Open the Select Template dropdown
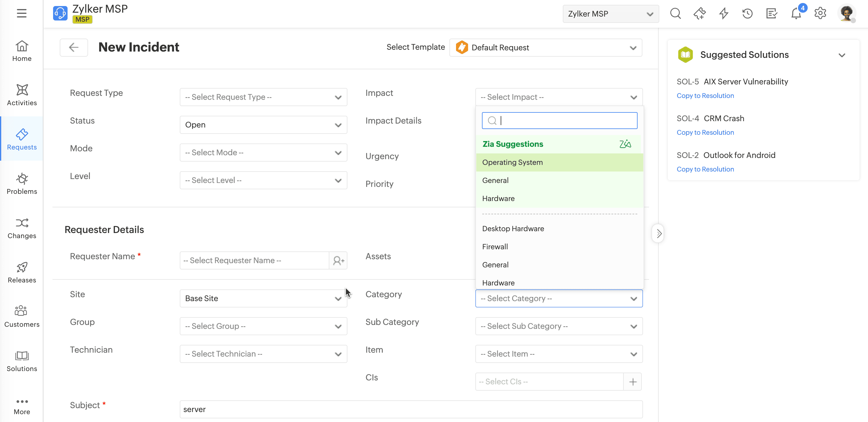 point(546,48)
